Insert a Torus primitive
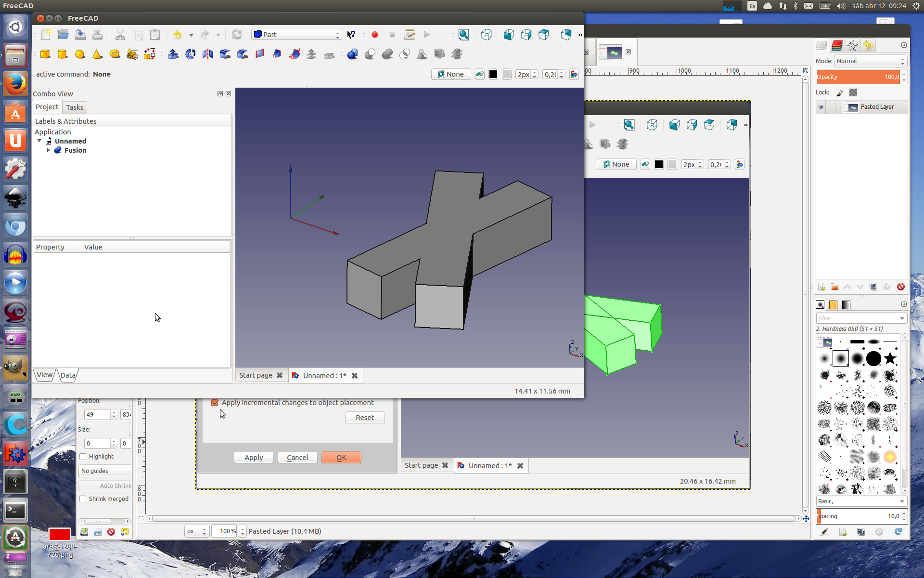 (x=115, y=54)
